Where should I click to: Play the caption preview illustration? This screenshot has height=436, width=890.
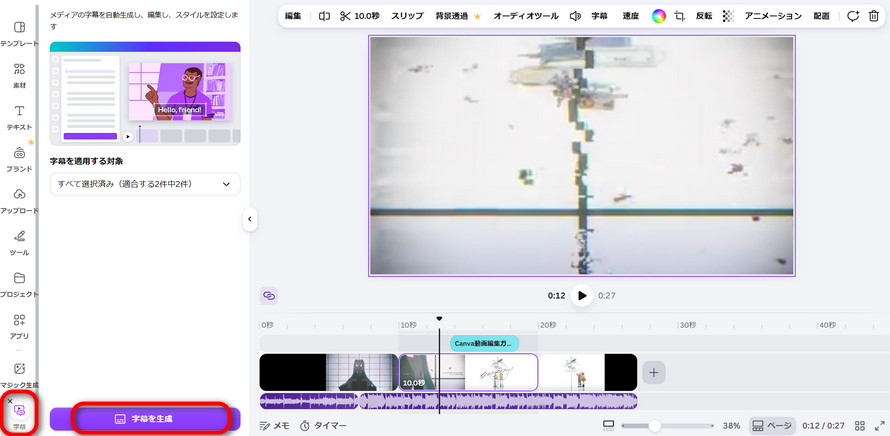click(x=128, y=137)
